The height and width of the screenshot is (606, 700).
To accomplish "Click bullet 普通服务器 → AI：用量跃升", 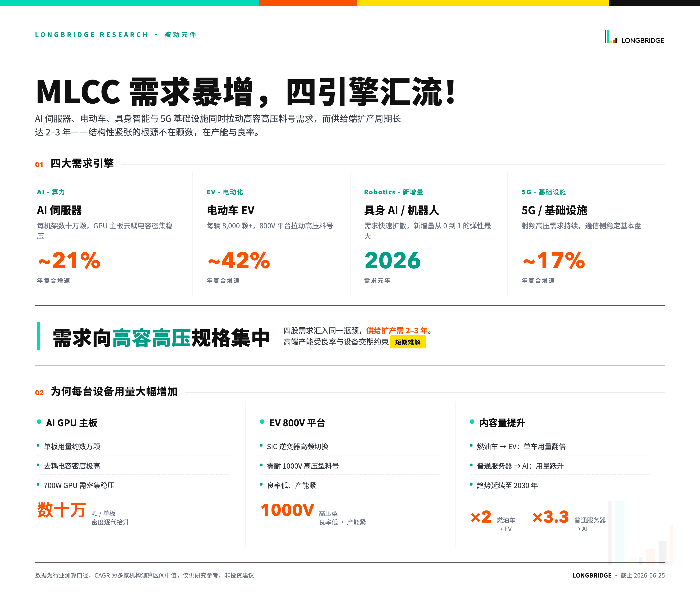I will tap(520, 466).
